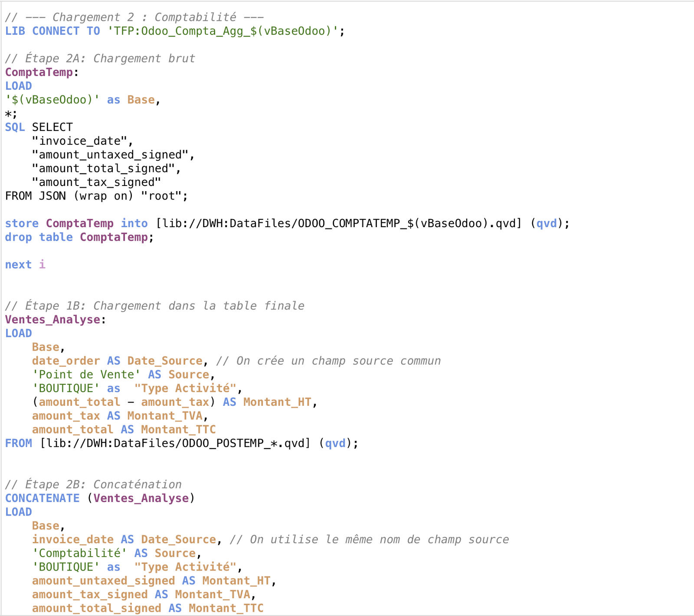Click the 'FROM JSON (wrap on) "root"' line
The image size is (694, 616).
pyautogui.click(x=97, y=196)
